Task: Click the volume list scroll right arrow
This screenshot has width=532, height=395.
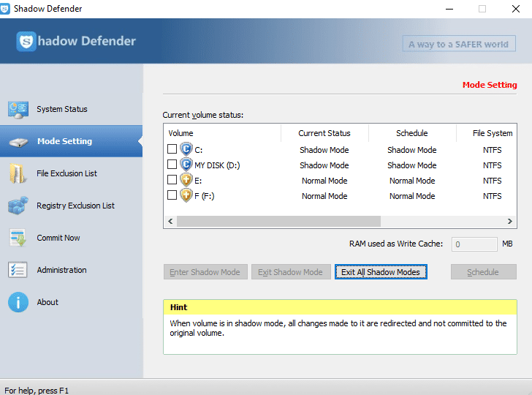Action: point(509,221)
